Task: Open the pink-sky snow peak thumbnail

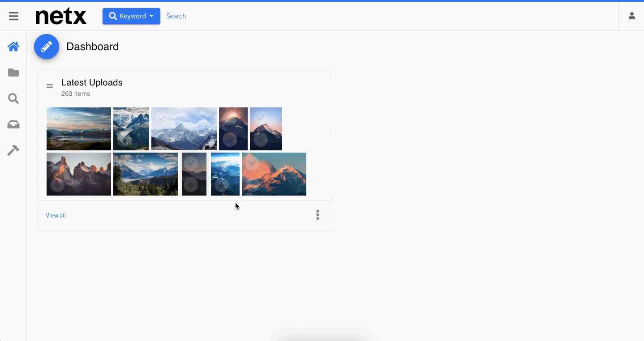Action: pyautogui.click(x=266, y=129)
